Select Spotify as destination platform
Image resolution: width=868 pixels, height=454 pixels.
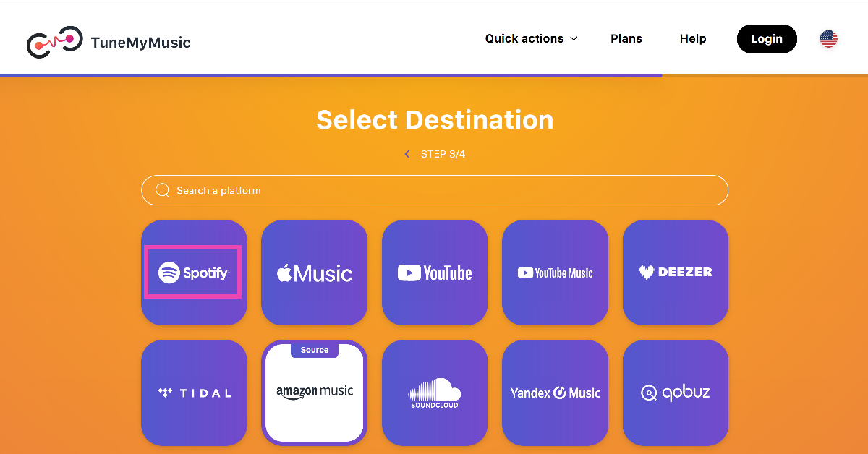(x=194, y=273)
